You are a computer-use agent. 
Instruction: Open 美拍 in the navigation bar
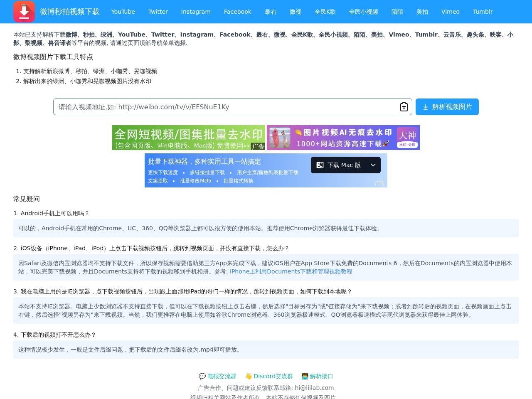tap(422, 12)
